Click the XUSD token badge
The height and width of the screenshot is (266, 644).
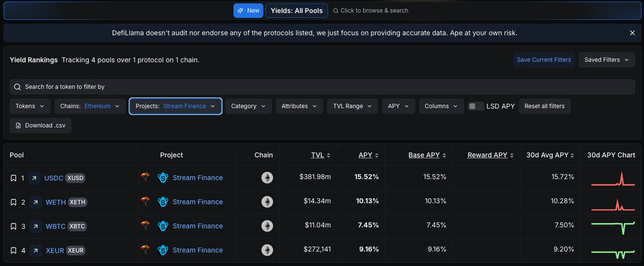coord(76,178)
